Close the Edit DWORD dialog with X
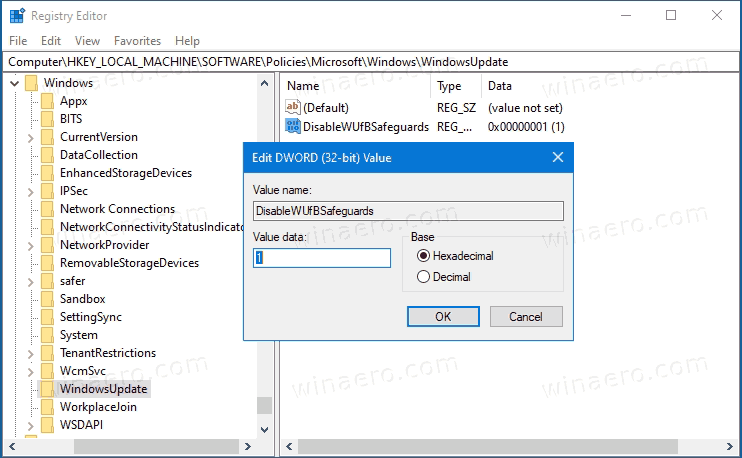This screenshot has height=458, width=742. [x=558, y=157]
